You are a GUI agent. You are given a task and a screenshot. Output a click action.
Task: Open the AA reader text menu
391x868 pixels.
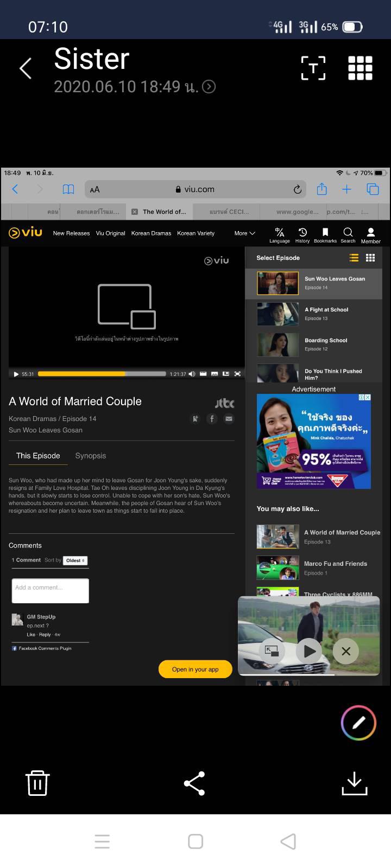pos(95,189)
